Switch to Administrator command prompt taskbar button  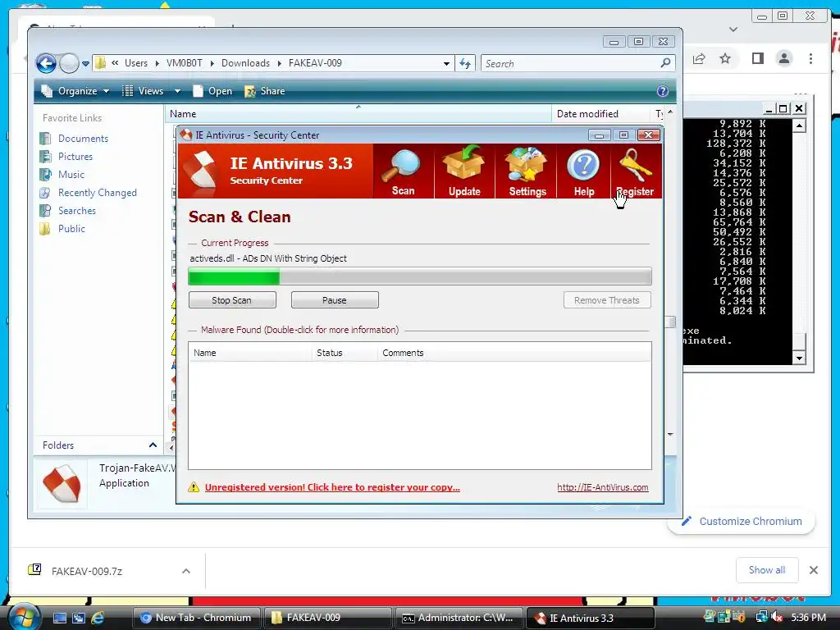click(x=459, y=618)
